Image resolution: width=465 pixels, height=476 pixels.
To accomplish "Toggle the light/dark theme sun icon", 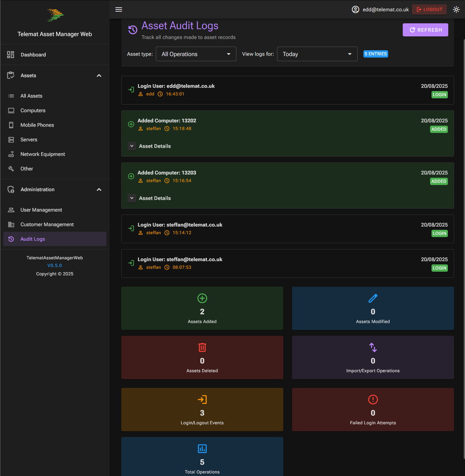I will pos(456,9).
